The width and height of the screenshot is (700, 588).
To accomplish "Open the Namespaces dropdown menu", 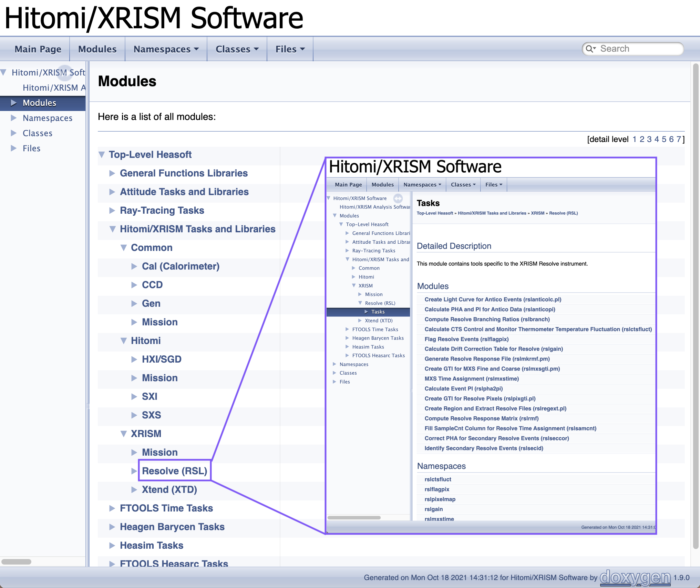I will pos(166,49).
